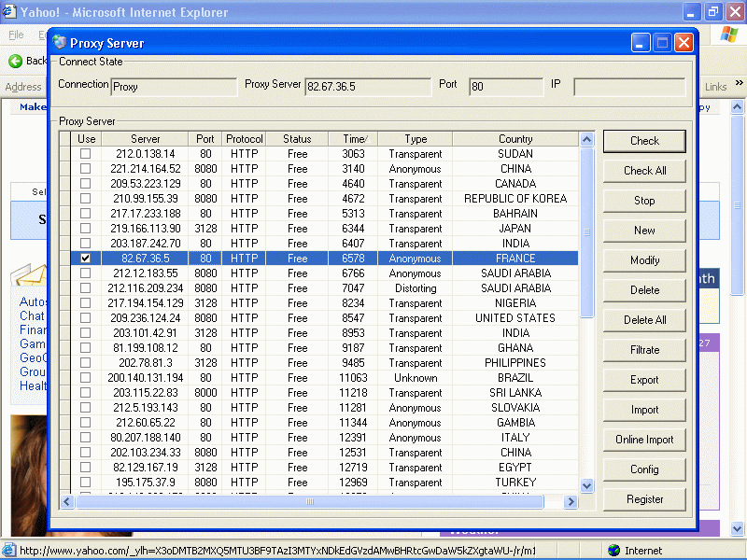Click the Unknown type cell

[416, 378]
